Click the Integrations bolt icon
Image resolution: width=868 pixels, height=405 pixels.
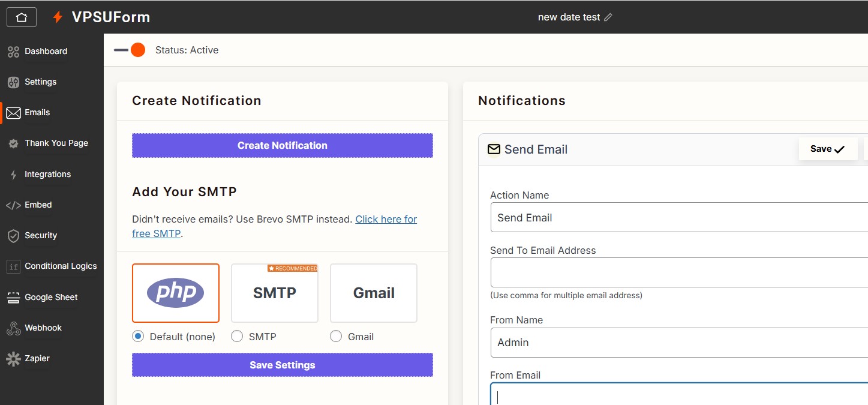coord(13,175)
